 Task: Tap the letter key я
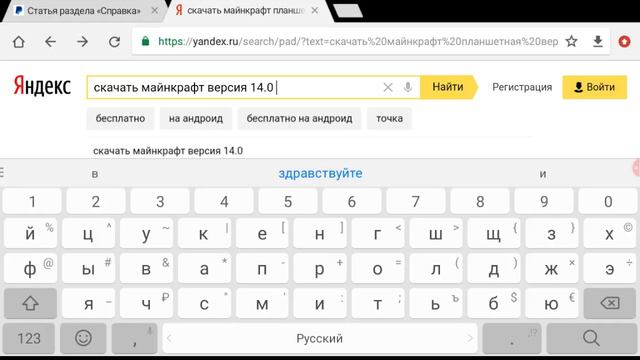(x=89, y=303)
